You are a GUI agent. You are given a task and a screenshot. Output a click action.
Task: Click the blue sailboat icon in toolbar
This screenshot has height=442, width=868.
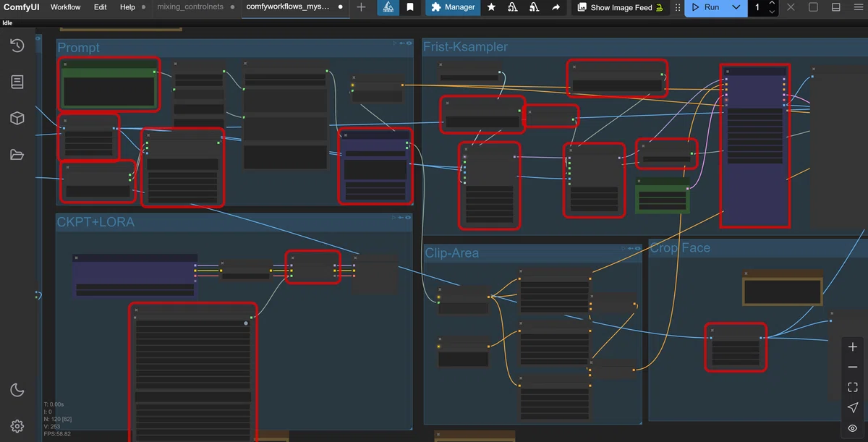(x=388, y=7)
